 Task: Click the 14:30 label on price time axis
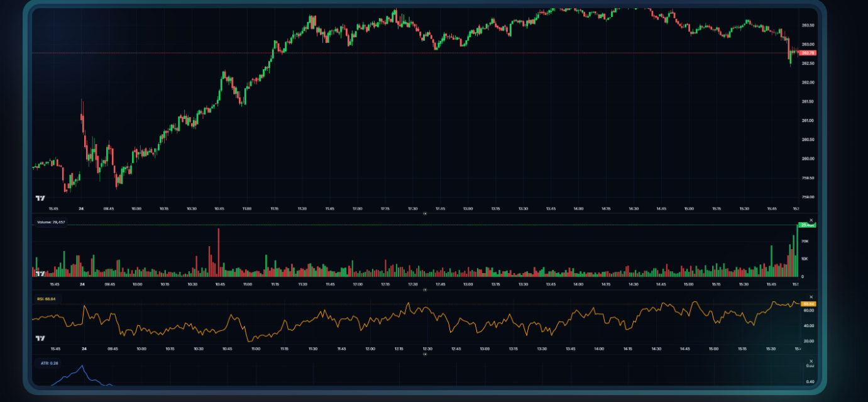click(x=634, y=208)
